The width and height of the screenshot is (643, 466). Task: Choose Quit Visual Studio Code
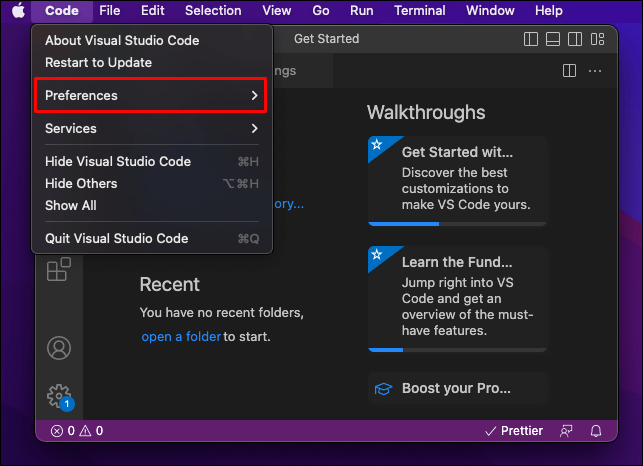(x=116, y=239)
